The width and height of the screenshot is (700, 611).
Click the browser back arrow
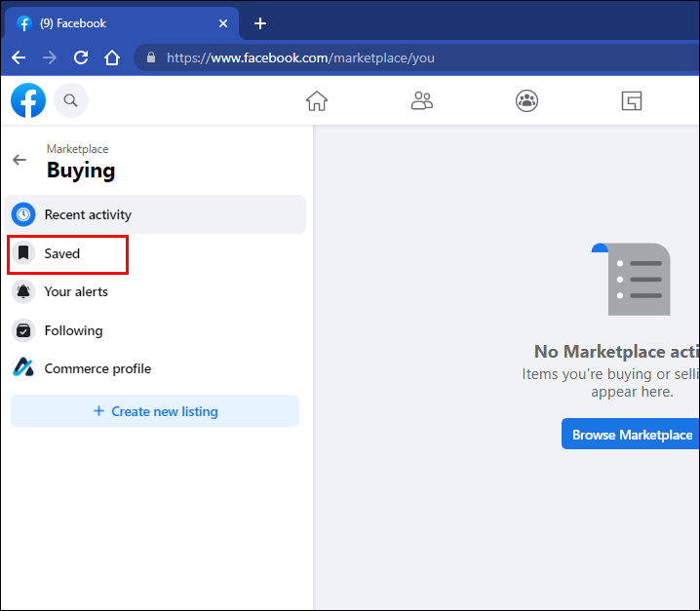tap(19, 57)
